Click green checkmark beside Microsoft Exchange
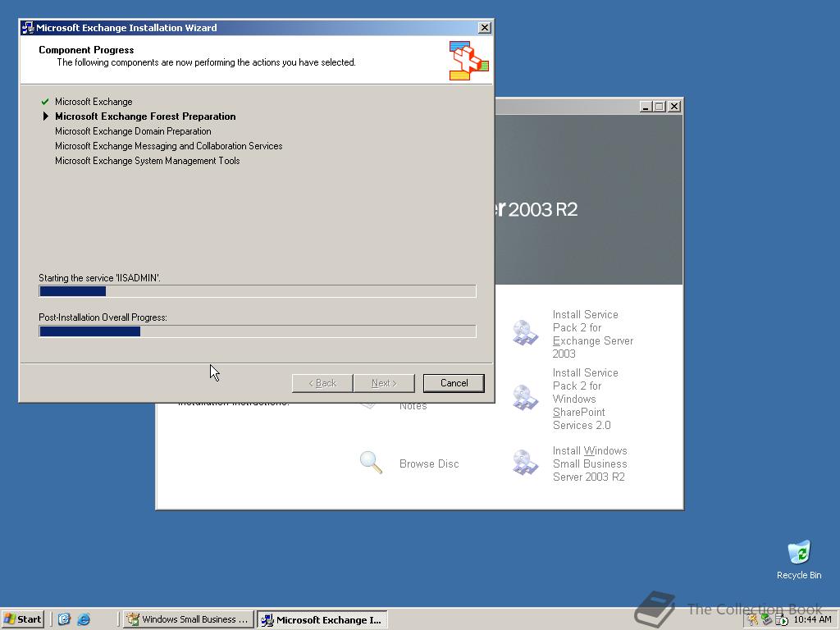Image resolution: width=840 pixels, height=630 pixels. [45, 101]
